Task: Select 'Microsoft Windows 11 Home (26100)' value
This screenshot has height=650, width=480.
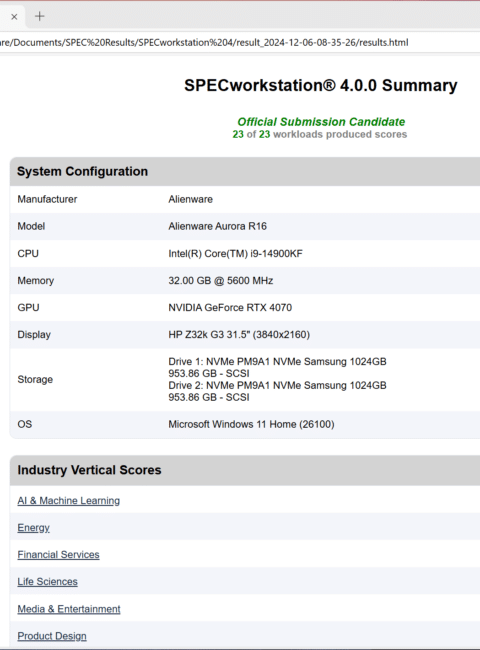Action: click(x=251, y=424)
